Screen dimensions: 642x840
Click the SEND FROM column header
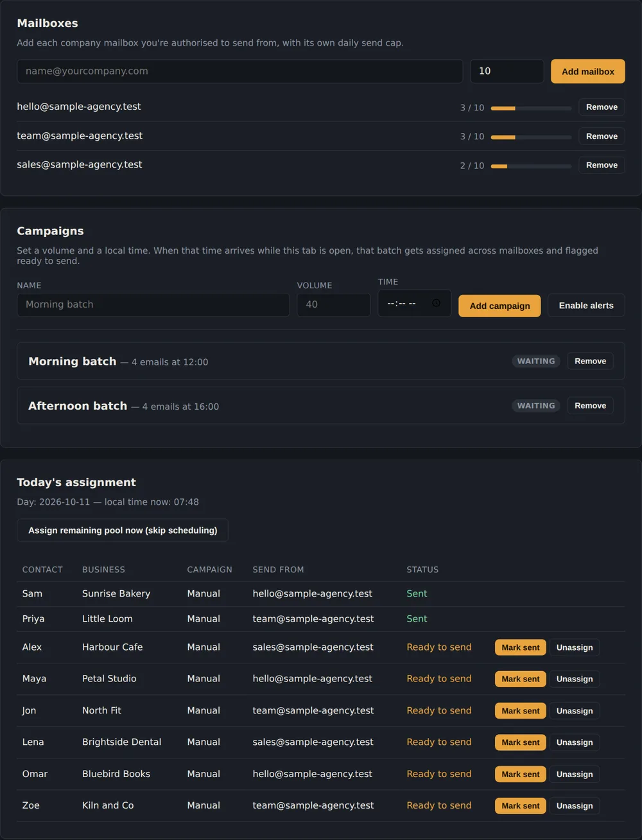coord(278,570)
